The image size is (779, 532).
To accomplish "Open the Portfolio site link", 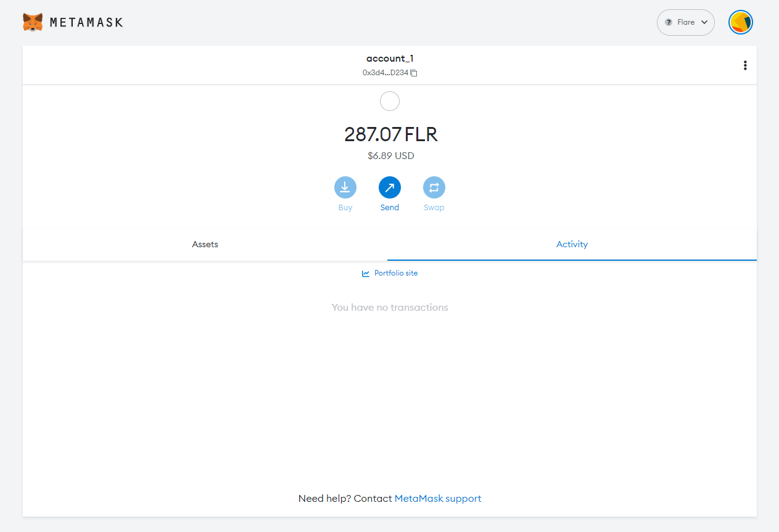I will pos(390,273).
